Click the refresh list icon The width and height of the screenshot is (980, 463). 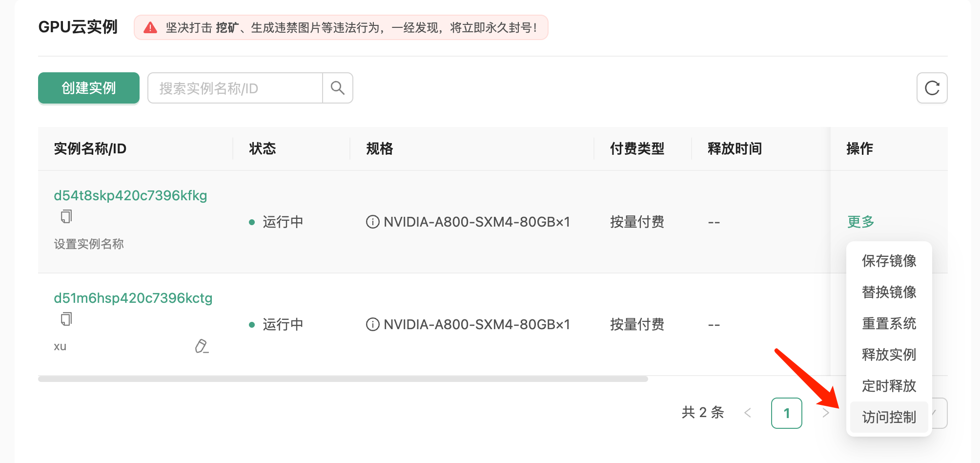pyautogui.click(x=932, y=88)
